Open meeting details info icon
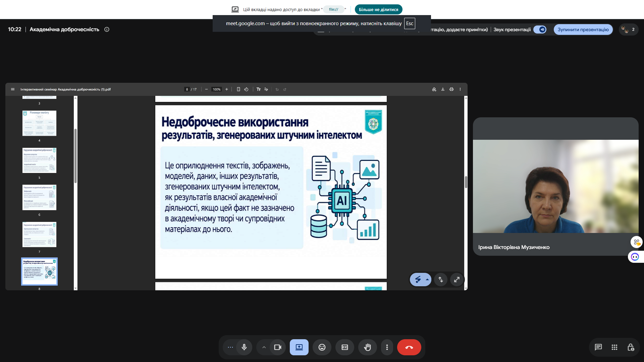 pos(107,29)
